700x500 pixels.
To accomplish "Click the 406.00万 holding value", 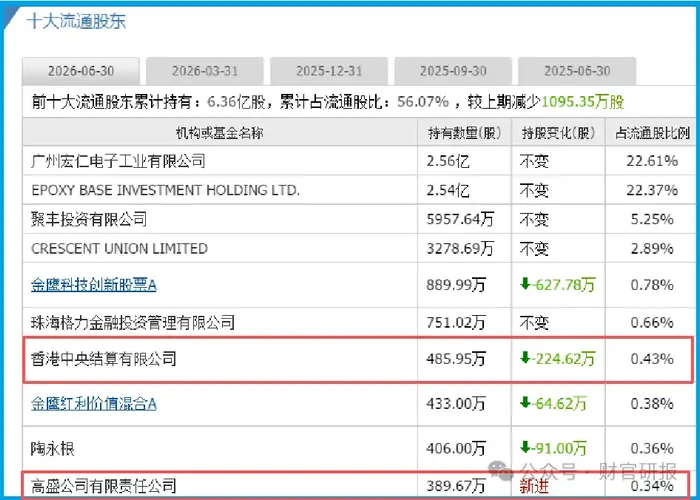I will click(x=456, y=448).
